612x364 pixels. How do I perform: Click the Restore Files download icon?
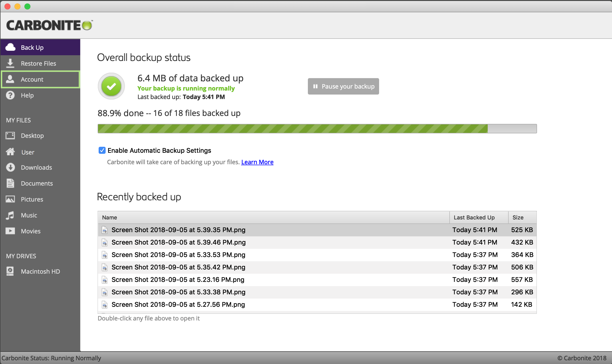[x=10, y=63]
